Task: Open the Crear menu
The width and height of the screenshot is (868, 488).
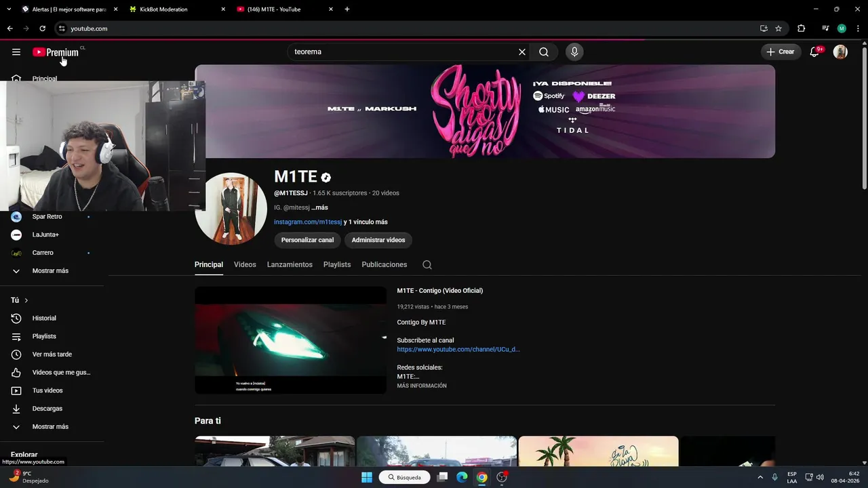Action: click(781, 52)
